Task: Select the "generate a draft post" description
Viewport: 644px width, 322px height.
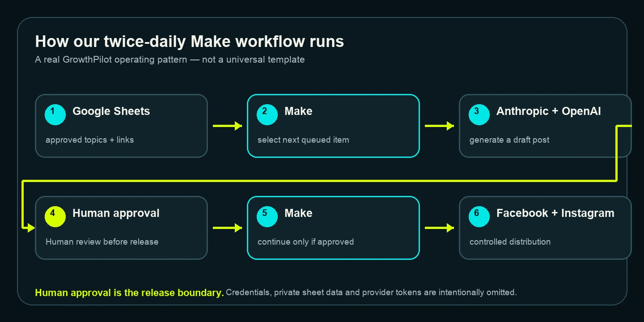Action: (509, 140)
